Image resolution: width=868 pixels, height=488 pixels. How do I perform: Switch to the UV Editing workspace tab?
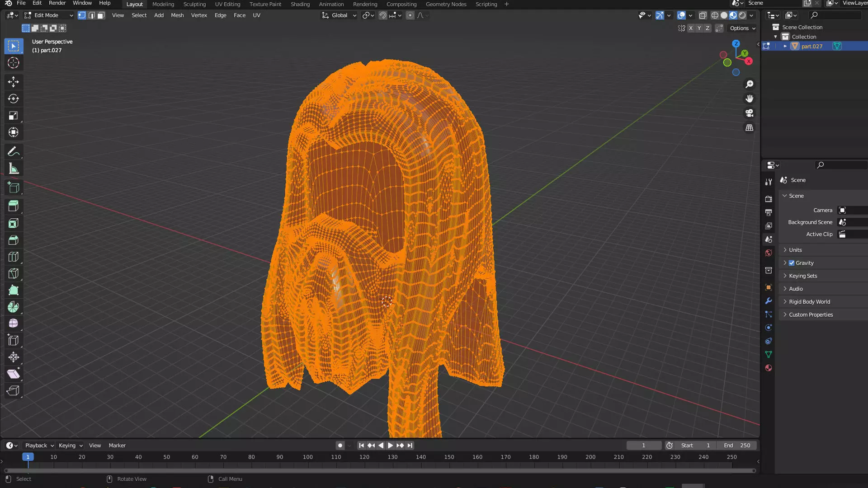point(227,4)
